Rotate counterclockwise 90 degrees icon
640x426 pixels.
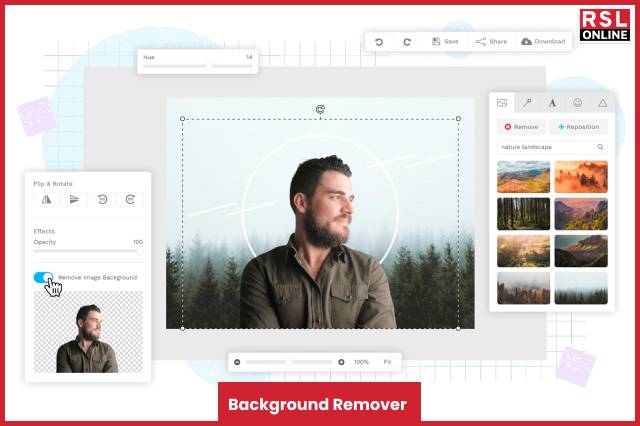click(x=102, y=199)
